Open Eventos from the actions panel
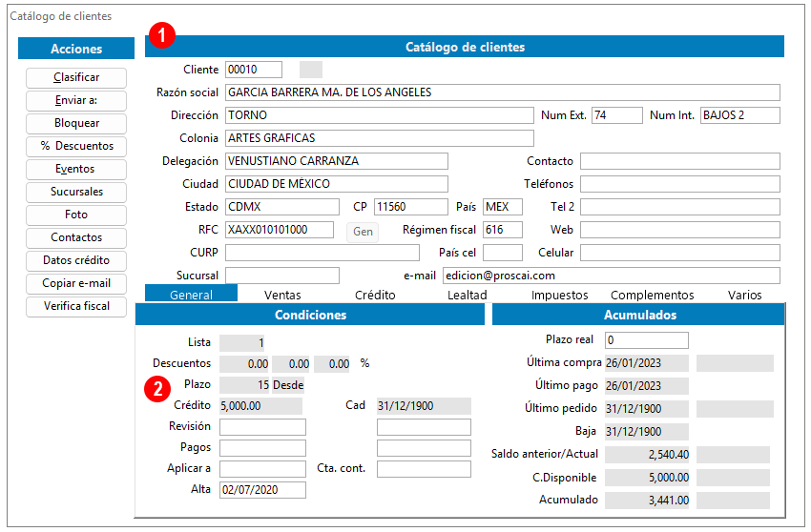This screenshot has width=811, height=532. (x=76, y=169)
